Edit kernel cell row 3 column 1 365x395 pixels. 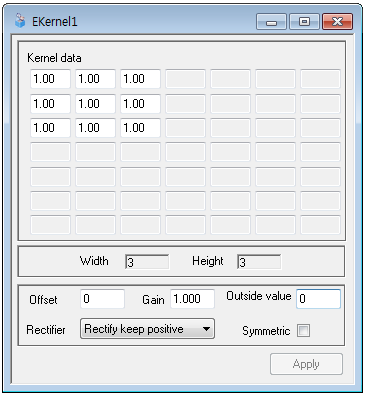point(50,128)
